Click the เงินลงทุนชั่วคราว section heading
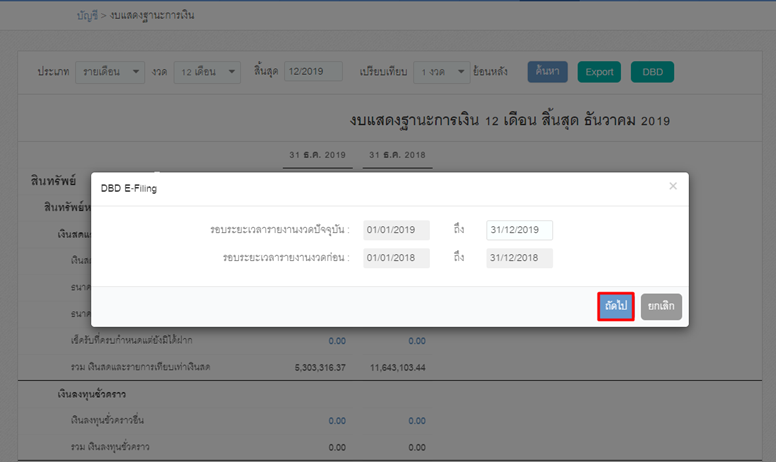This screenshot has height=462, width=776. tap(92, 394)
